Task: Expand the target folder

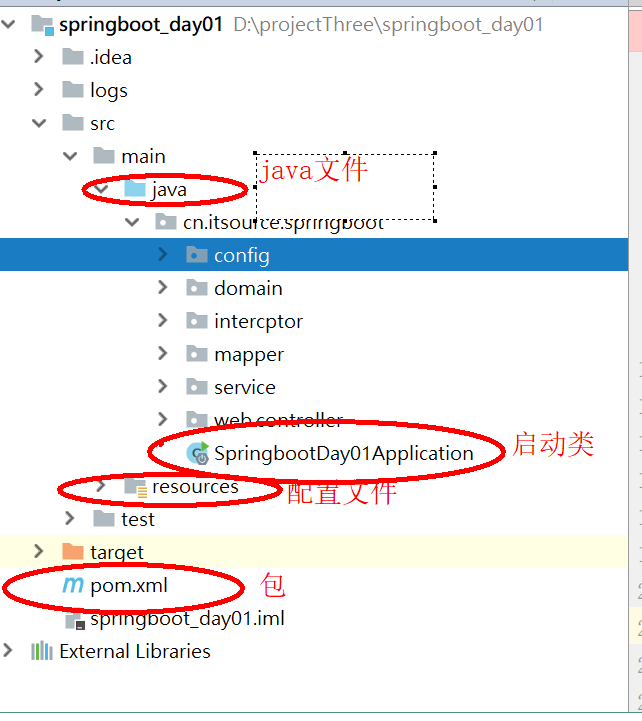Action: [39, 551]
